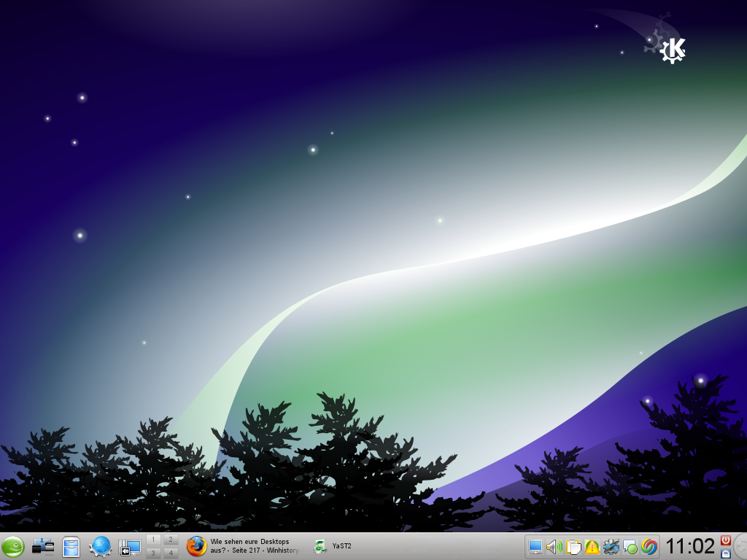Click the display monitor tray icon
Viewport: 747px width, 560px height.
535,546
